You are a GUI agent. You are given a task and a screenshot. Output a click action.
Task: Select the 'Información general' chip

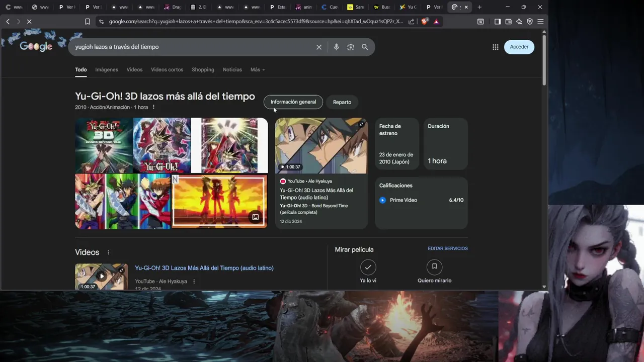click(293, 102)
